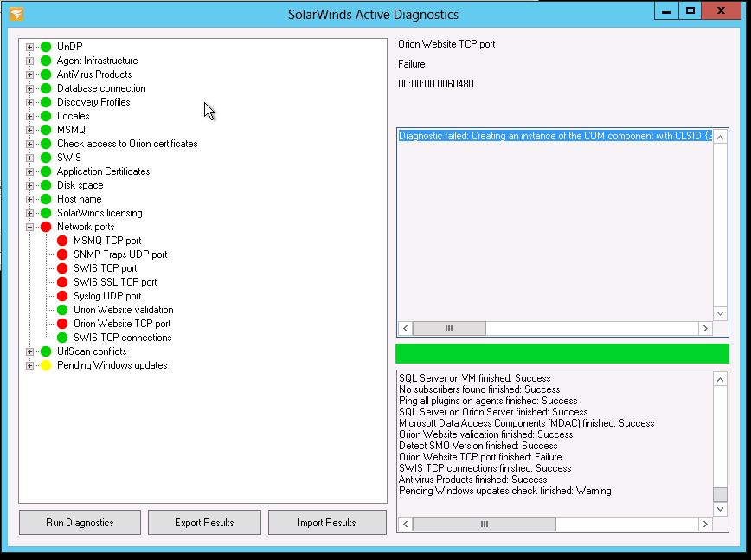751x560 pixels.
Task: Click the red dot next to MSMQ TCP port
Action: tap(62, 241)
